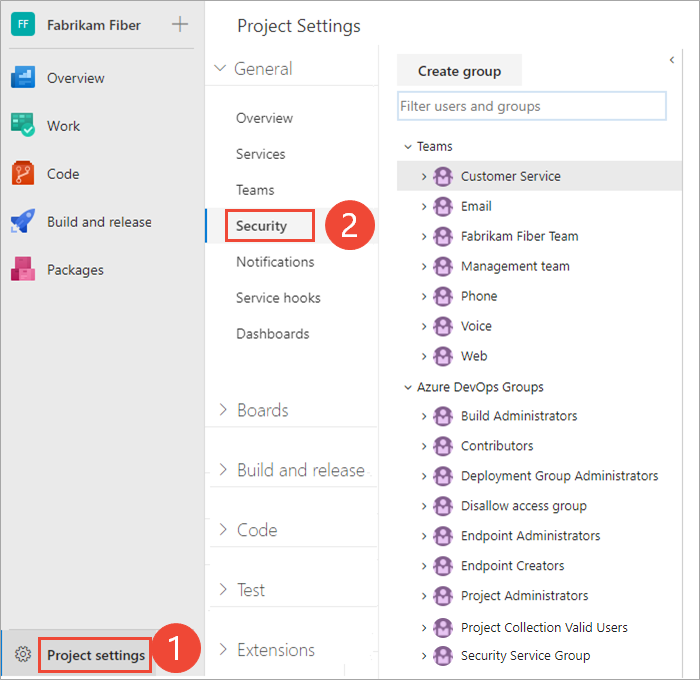Screen dimensions: 700x689
Task: Expand the Contributors group chevron
Action: click(x=424, y=446)
